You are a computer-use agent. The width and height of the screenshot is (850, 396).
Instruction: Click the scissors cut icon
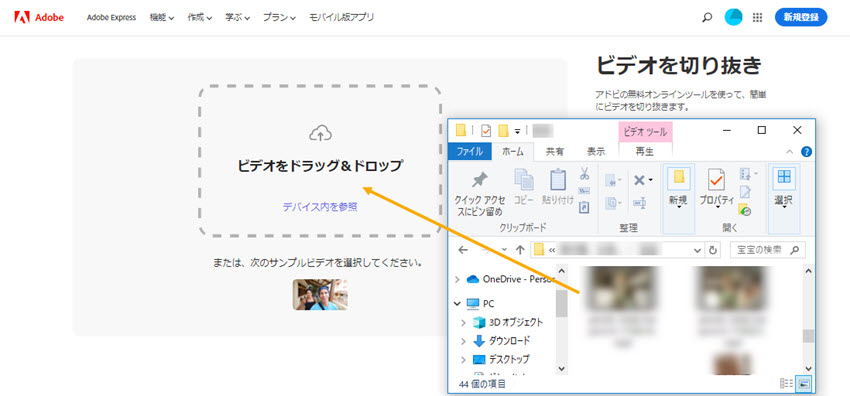584,174
